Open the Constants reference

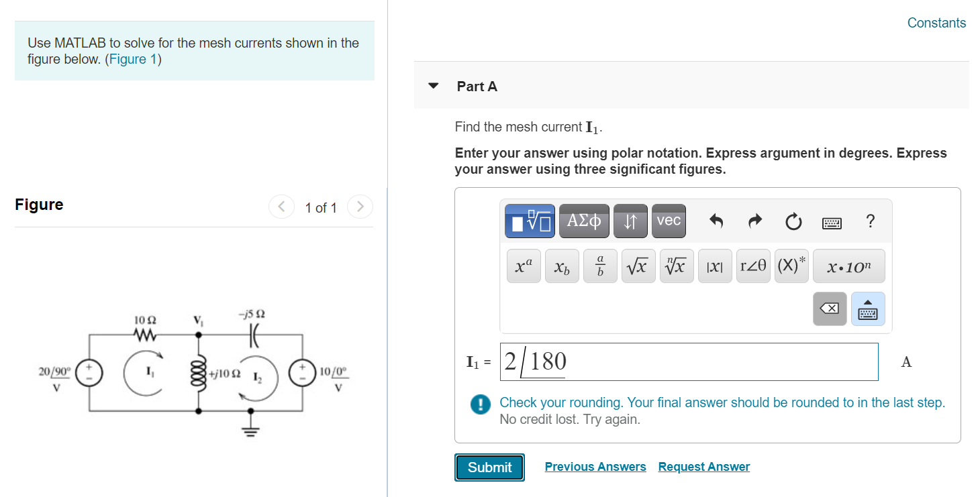click(936, 22)
